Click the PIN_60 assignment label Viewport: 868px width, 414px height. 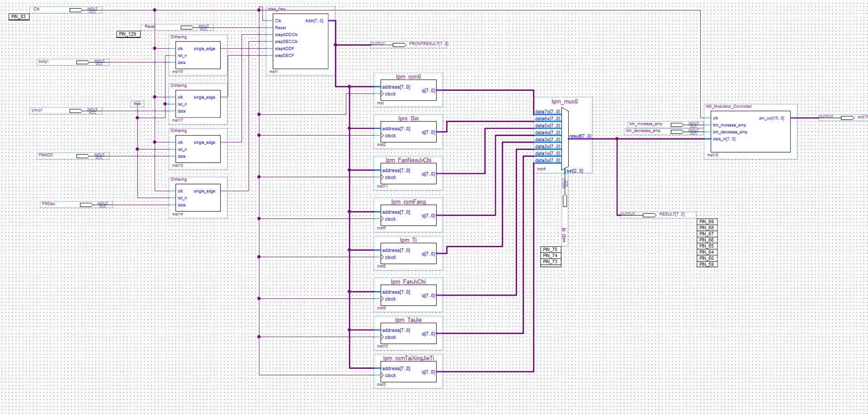(x=707, y=258)
